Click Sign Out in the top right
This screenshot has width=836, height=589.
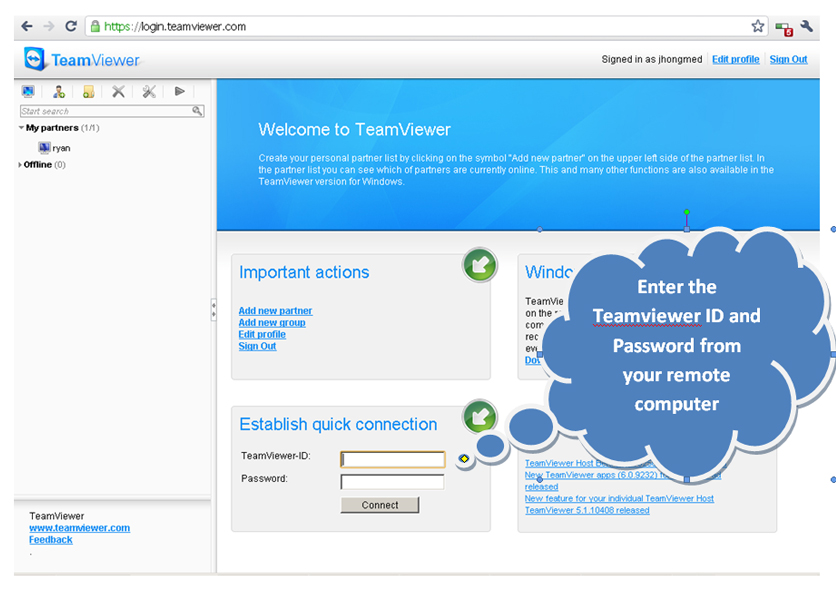[x=788, y=59]
